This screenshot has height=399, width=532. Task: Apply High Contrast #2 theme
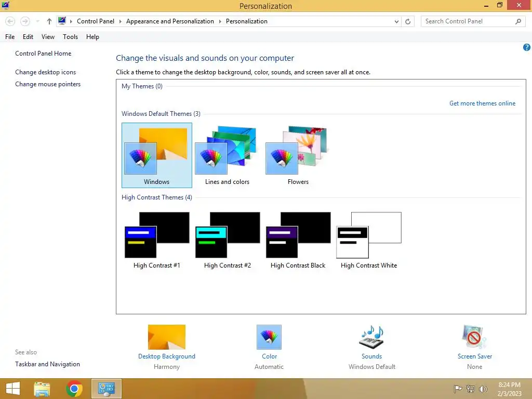tap(228, 240)
